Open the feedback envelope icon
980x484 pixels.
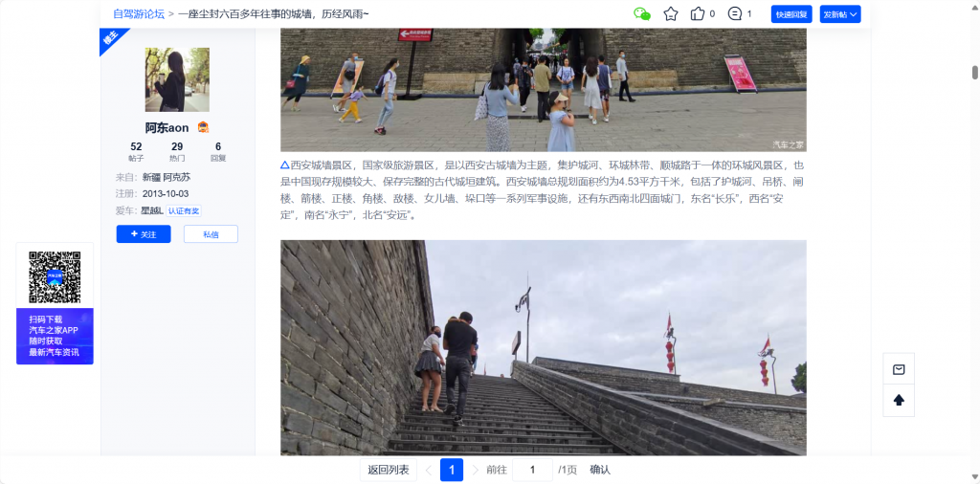[x=899, y=370]
